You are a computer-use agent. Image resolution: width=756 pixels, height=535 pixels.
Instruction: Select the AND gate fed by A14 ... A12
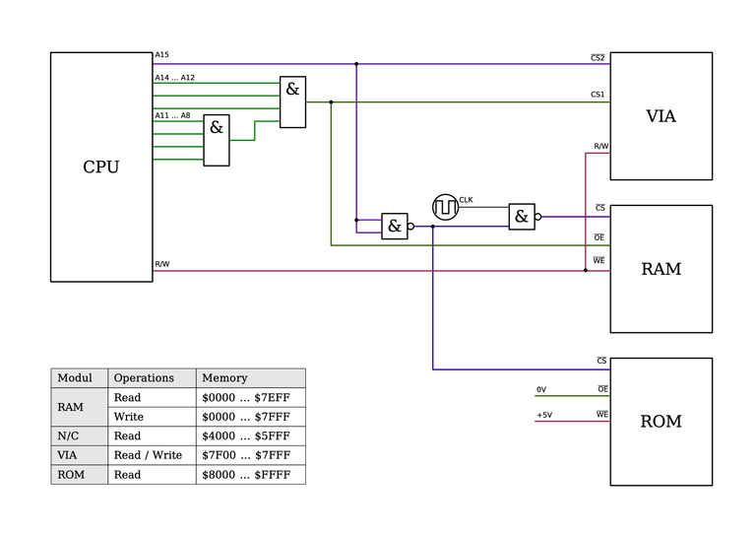292,101
